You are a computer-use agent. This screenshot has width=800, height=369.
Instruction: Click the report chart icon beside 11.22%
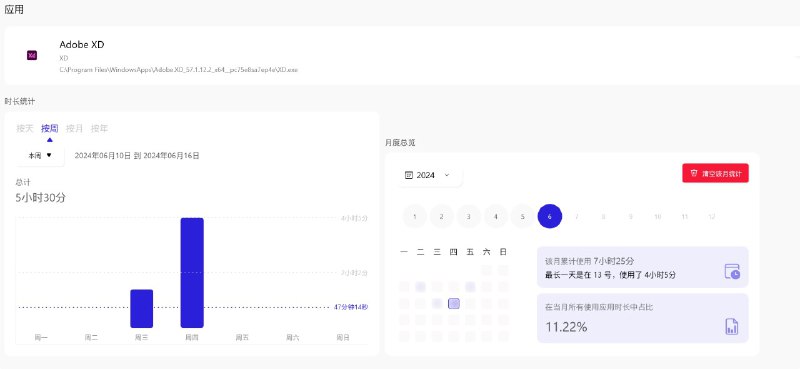(732, 326)
